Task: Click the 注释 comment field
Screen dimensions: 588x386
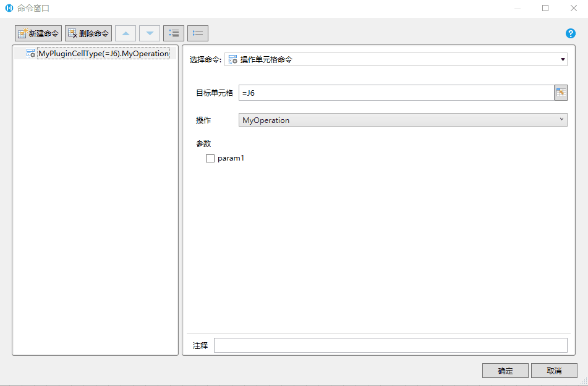Action: coord(390,345)
